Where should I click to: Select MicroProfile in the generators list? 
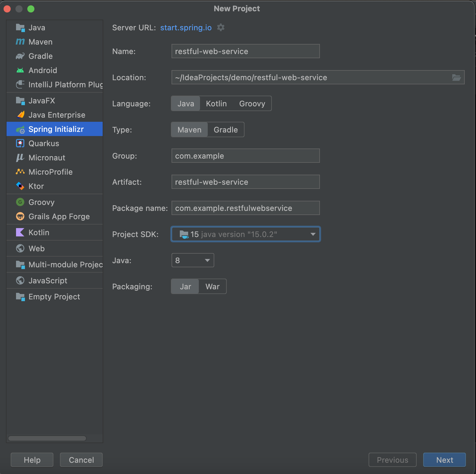55,172
